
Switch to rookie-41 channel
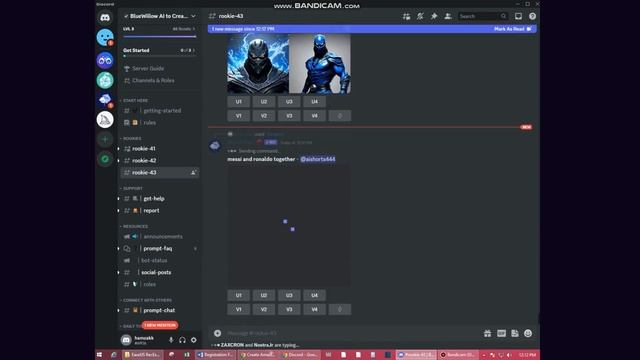pos(160,149)
